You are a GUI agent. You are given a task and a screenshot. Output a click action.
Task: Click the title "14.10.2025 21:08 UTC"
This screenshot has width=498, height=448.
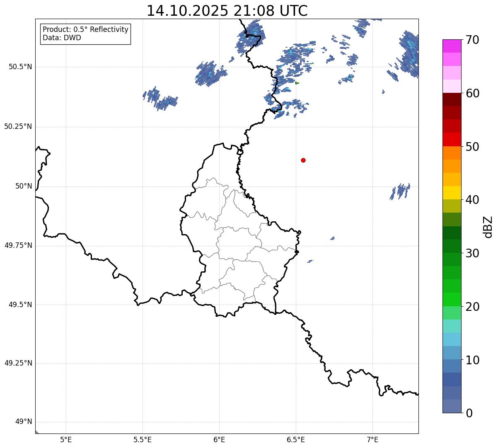coord(227,11)
